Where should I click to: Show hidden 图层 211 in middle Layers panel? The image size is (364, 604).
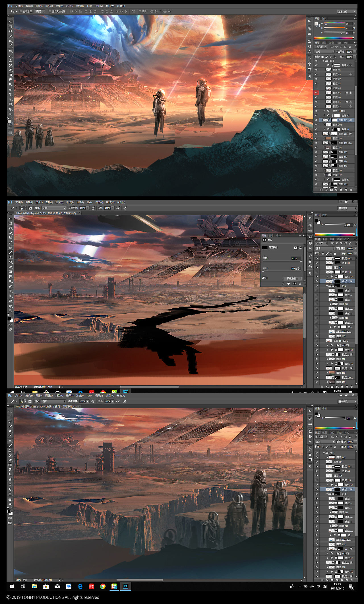tap(317, 304)
